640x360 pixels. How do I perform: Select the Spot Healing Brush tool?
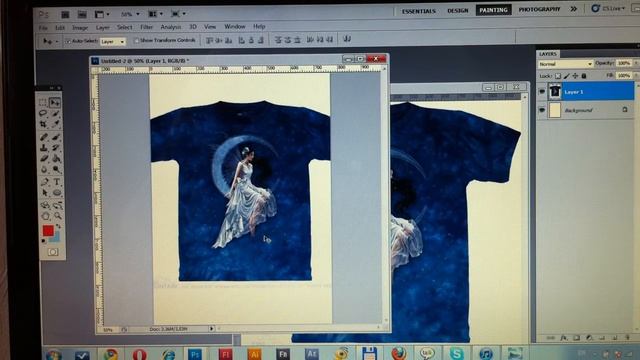pos(44,137)
